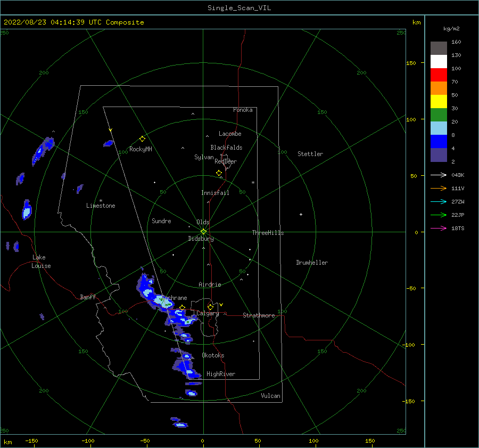The image size is (479, 448).
Task: Click the Stettler label
Action: tap(310, 154)
